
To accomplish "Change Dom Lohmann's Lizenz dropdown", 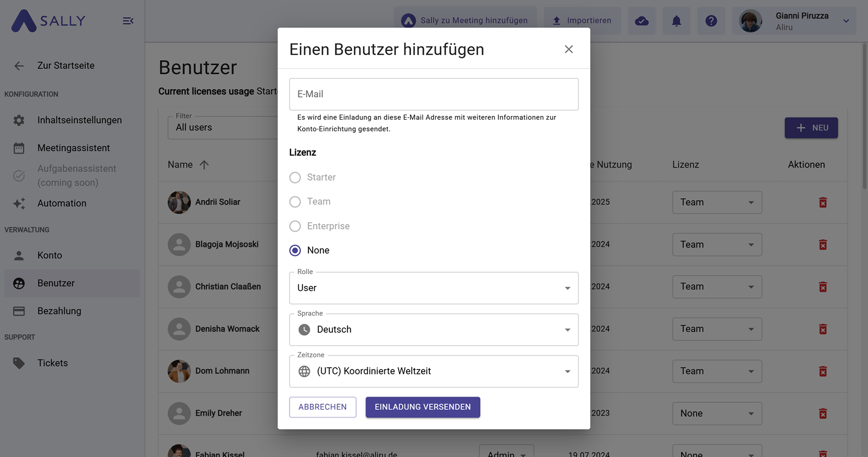I will click(x=717, y=371).
